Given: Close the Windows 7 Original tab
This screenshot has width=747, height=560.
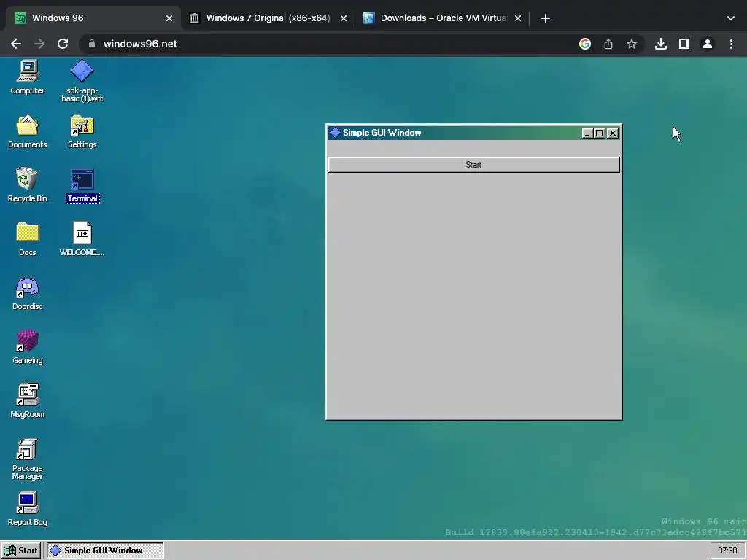Looking at the screenshot, I should 344,18.
